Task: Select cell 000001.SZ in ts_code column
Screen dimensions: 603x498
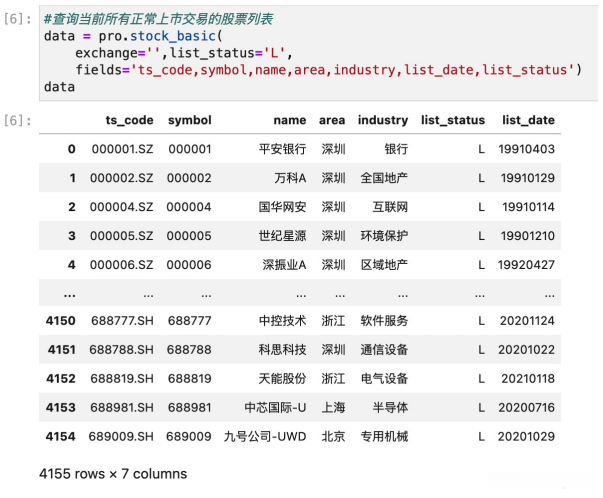Action: click(122, 149)
